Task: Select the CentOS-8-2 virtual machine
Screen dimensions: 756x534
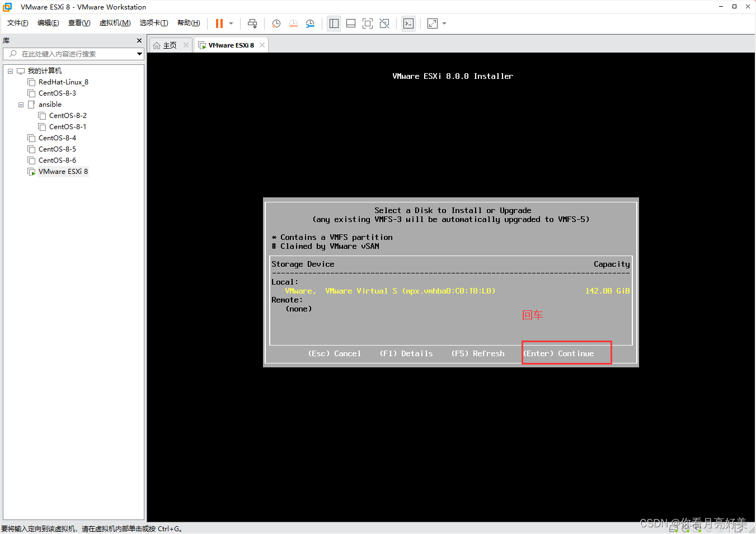Action: 68,116
